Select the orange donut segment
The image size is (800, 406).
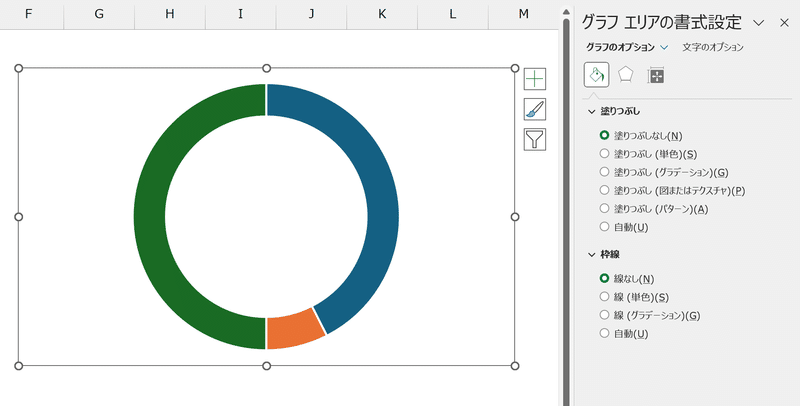[x=293, y=331]
